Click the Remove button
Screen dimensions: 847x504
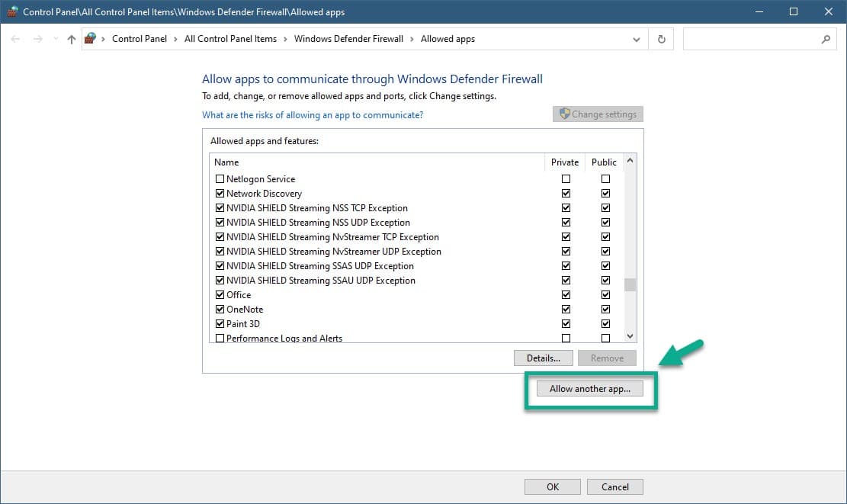607,358
